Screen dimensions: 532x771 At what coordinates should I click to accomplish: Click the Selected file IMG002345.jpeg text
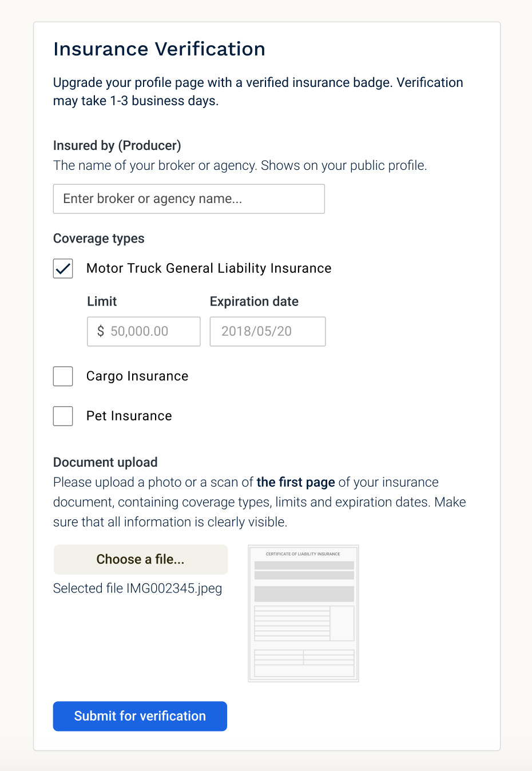click(x=138, y=589)
